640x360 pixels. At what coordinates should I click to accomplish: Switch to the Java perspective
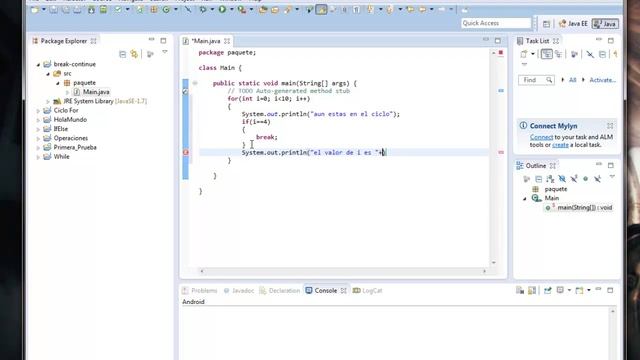point(605,24)
